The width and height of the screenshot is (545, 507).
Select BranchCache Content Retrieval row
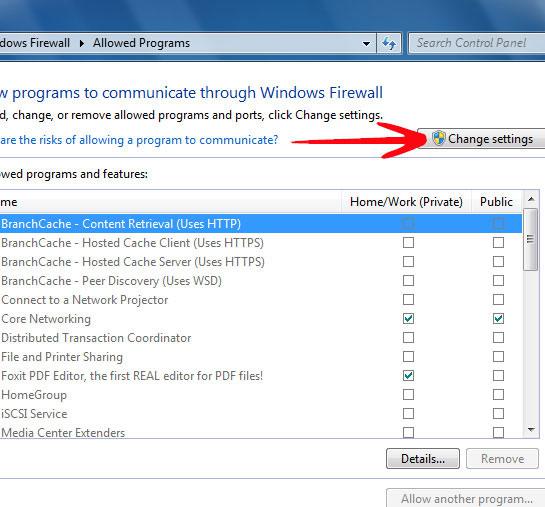pyautogui.click(x=261, y=224)
